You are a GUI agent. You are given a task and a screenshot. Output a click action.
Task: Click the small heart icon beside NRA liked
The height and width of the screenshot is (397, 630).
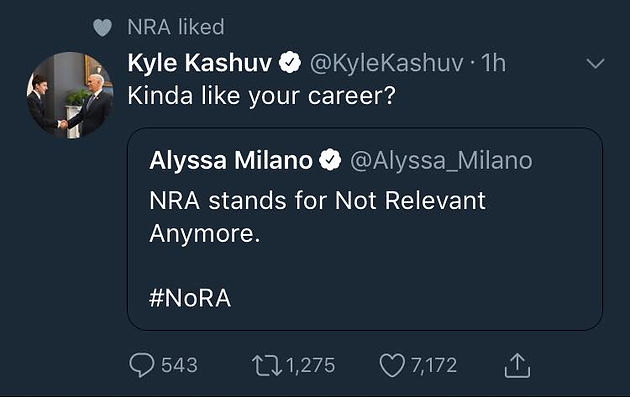(x=102, y=28)
